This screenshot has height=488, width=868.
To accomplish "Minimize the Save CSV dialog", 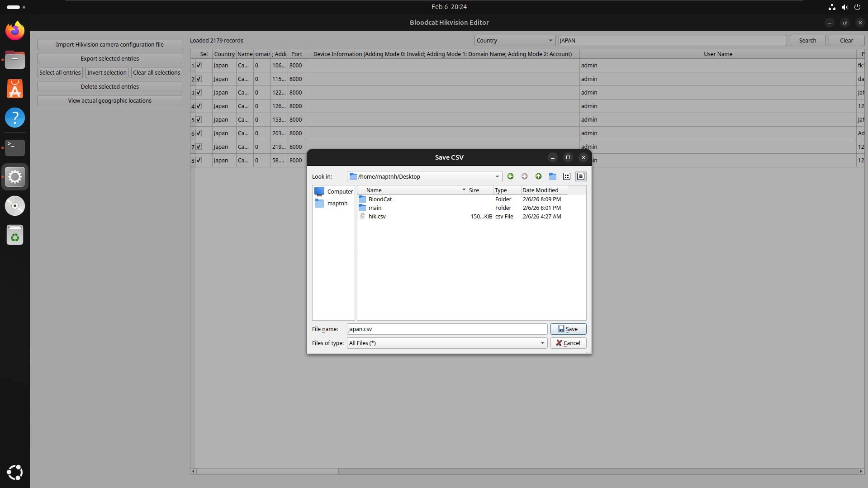I will 553,157.
